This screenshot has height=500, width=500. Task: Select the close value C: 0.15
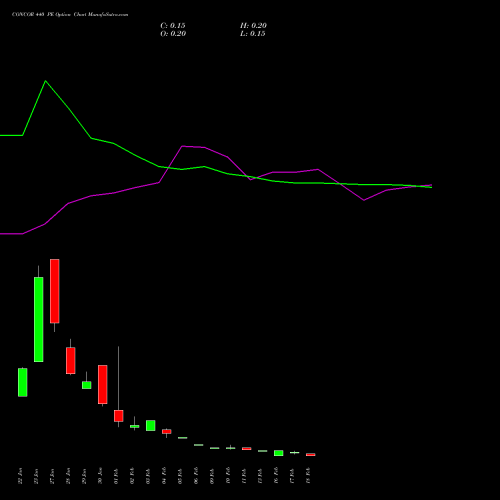173,26
